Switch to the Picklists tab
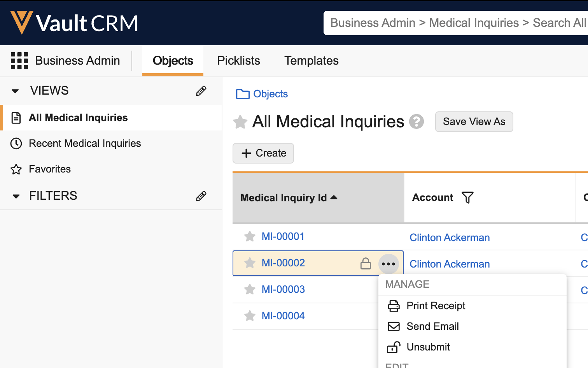This screenshot has width=588, height=368. click(238, 60)
